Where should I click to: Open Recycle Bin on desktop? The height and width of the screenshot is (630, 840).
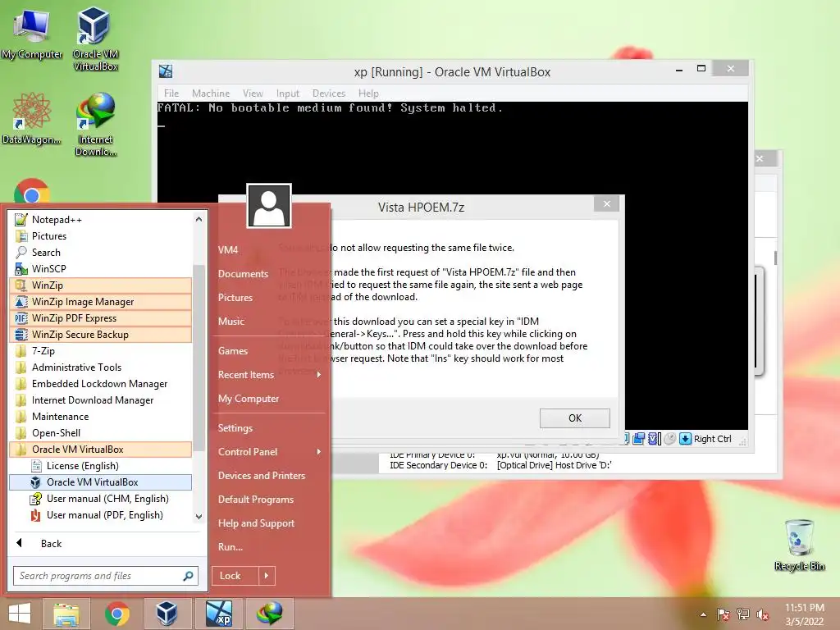[799, 545]
